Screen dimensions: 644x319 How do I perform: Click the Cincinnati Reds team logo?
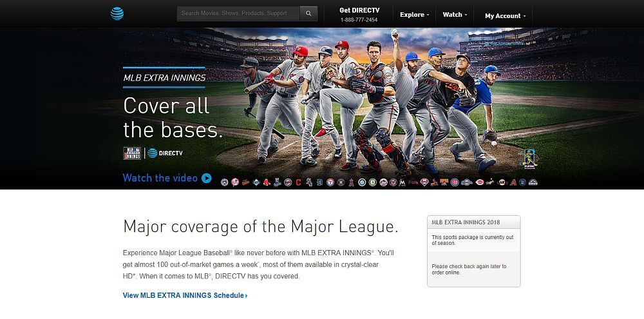pyautogui.click(x=479, y=182)
